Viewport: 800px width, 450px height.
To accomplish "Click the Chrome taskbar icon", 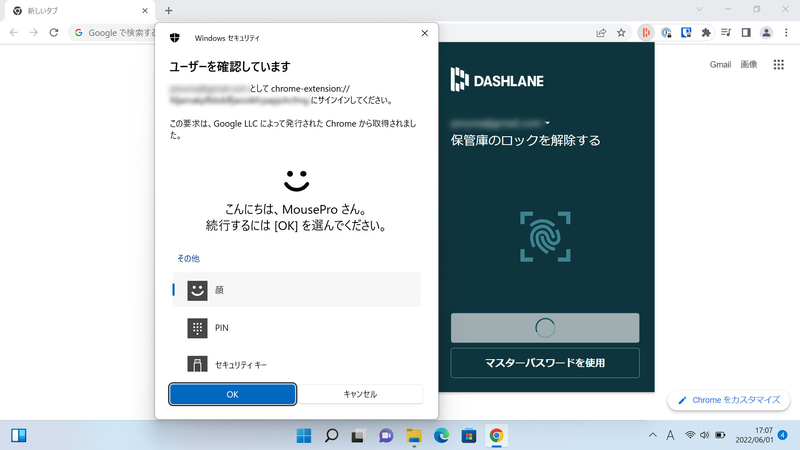I will click(496, 436).
